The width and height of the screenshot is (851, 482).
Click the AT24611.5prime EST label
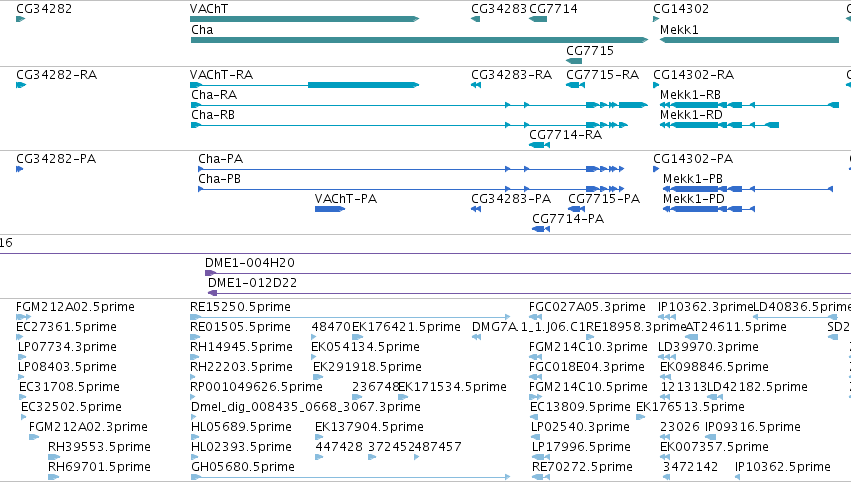tap(736, 327)
